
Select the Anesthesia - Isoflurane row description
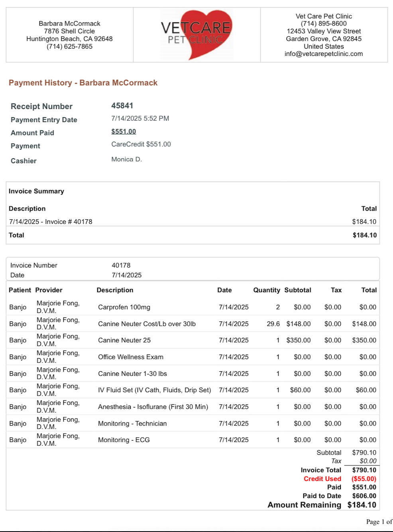coord(153,407)
